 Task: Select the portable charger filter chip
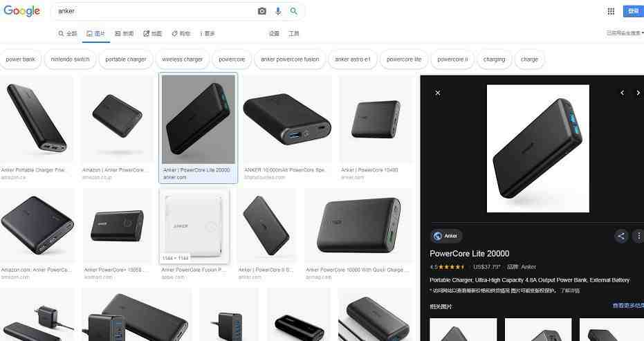pos(126,59)
